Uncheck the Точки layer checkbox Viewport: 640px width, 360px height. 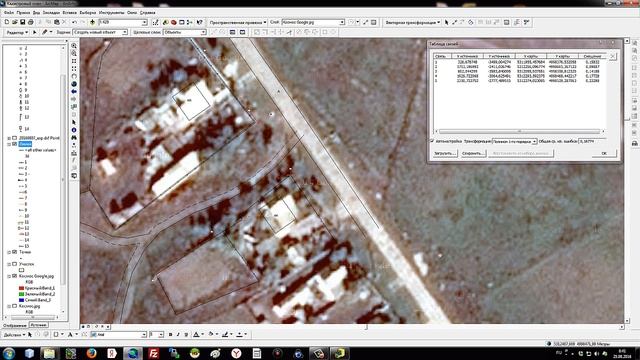point(15,252)
